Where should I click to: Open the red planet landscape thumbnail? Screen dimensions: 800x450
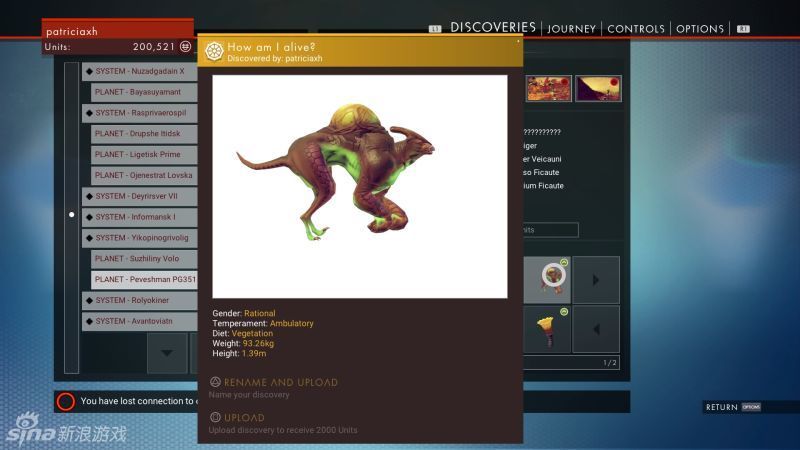point(549,89)
